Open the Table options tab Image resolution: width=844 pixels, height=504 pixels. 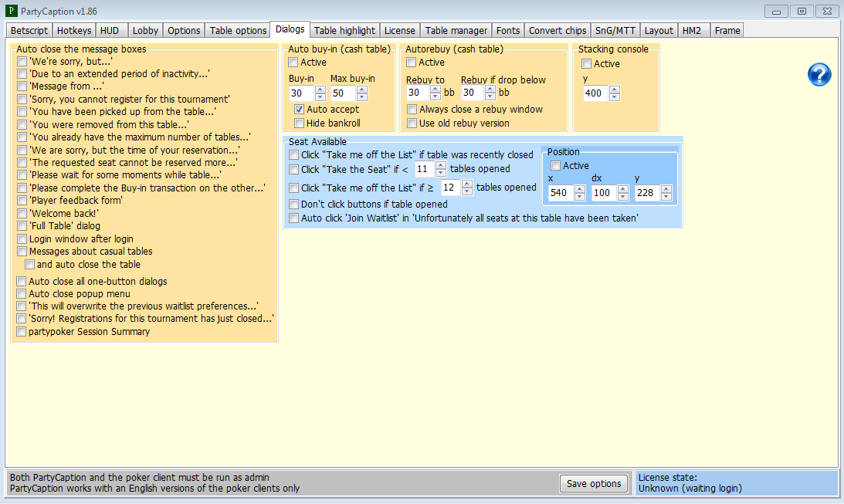[238, 31]
